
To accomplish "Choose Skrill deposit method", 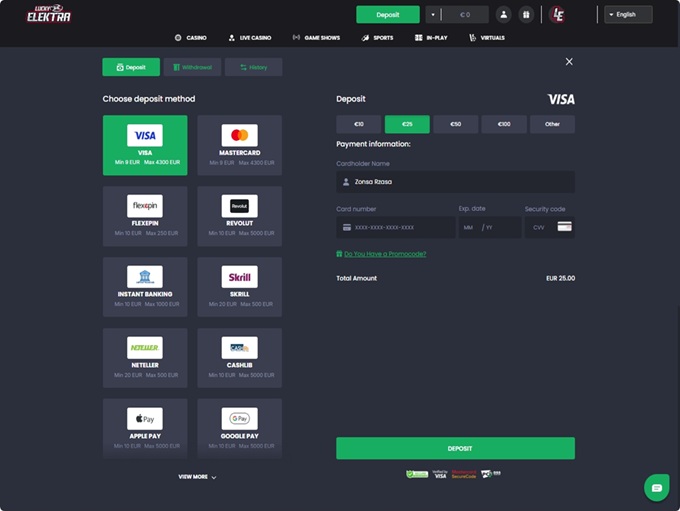I will pyautogui.click(x=239, y=287).
